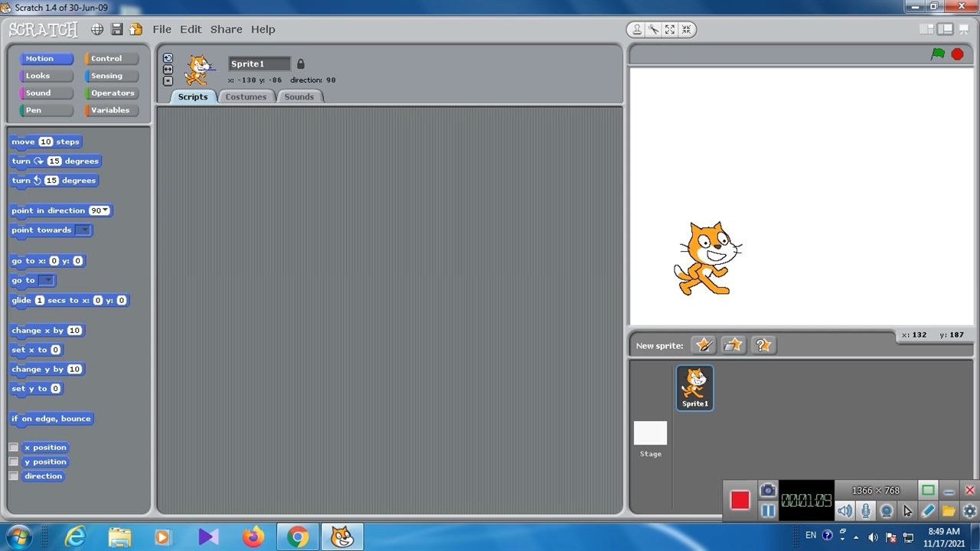Choose new sprite from file icon
The height and width of the screenshot is (551, 980).
(x=733, y=346)
